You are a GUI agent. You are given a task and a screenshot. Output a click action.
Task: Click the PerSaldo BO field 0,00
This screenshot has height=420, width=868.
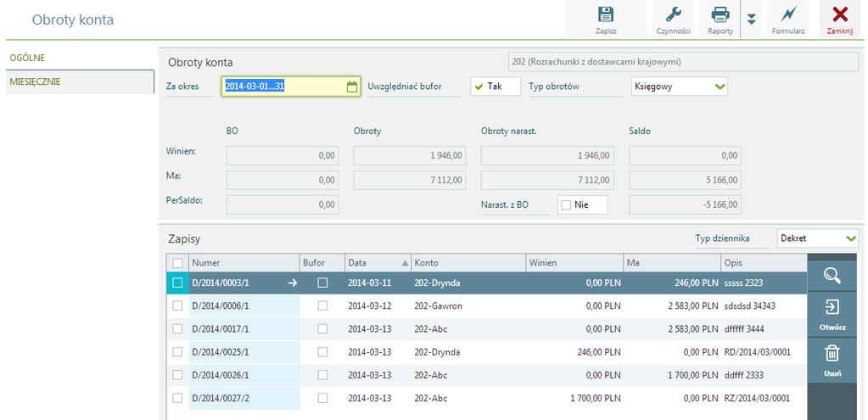click(283, 204)
